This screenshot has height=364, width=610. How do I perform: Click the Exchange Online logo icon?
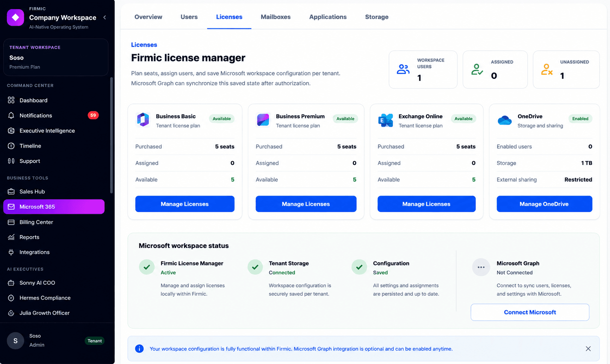385,120
